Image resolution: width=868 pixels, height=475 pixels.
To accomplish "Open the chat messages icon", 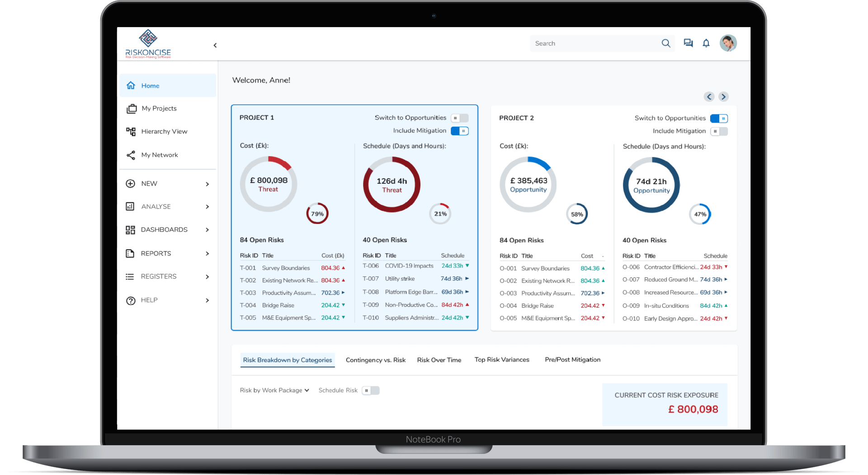I will click(x=688, y=43).
